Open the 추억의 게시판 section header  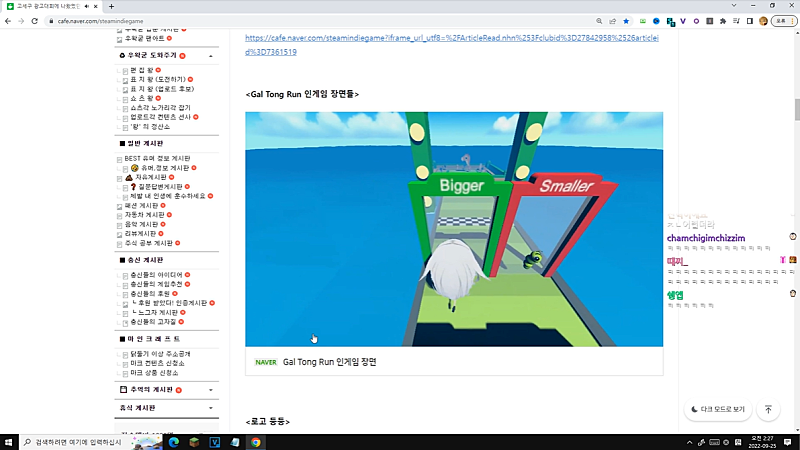[151, 390]
